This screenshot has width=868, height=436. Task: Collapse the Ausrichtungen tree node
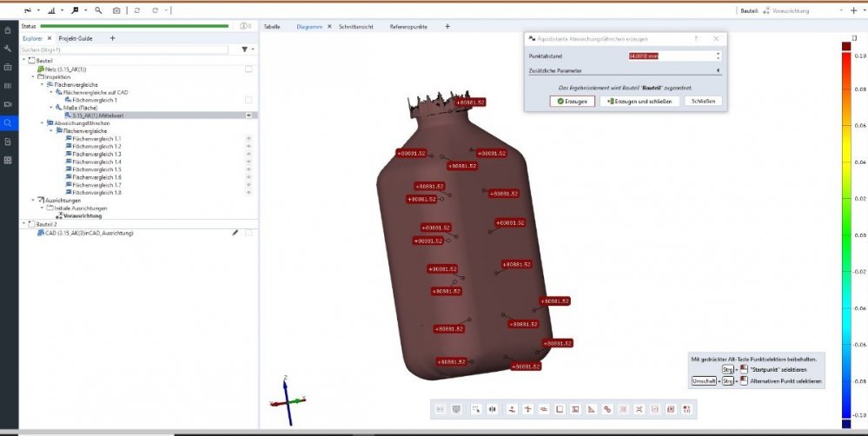(x=33, y=201)
